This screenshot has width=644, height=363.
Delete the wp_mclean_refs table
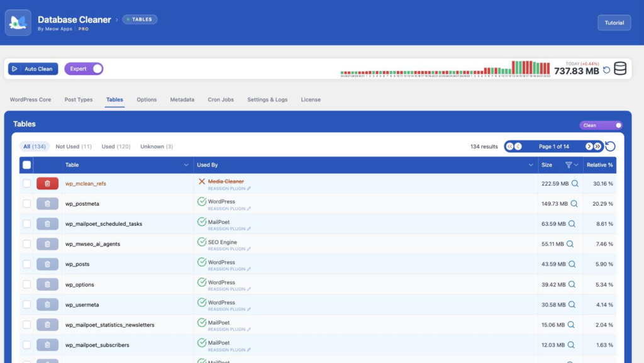click(47, 184)
